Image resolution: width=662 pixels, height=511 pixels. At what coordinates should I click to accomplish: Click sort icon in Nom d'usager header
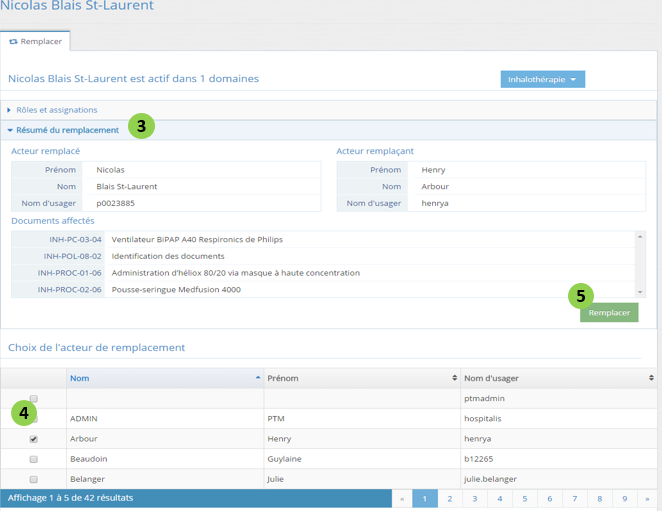click(x=651, y=378)
